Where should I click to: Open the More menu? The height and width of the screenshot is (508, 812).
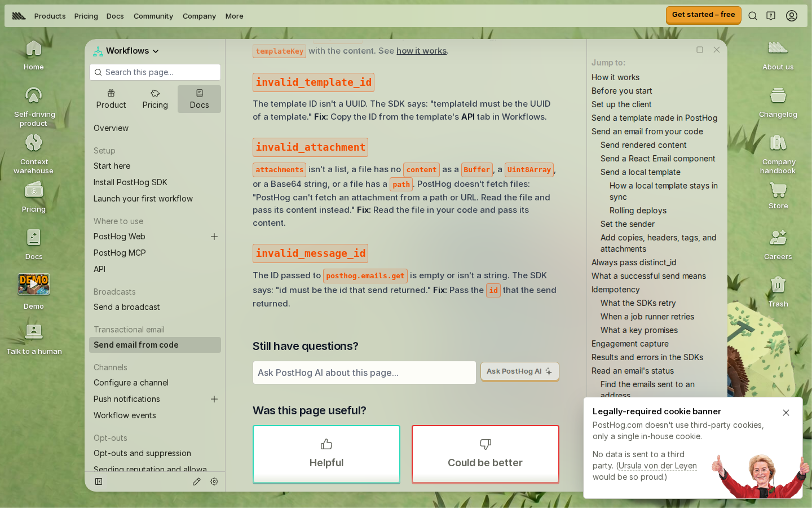(x=235, y=16)
